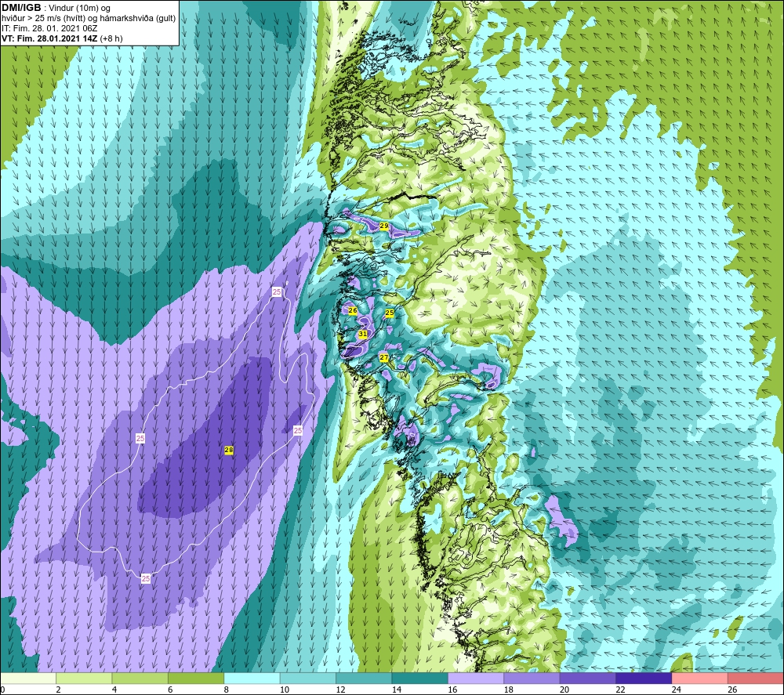Click the 'IT: Fim. 28. 01. 2021 06Z' line
The height and width of the screenshot is (695, 784).
[49, 28]
